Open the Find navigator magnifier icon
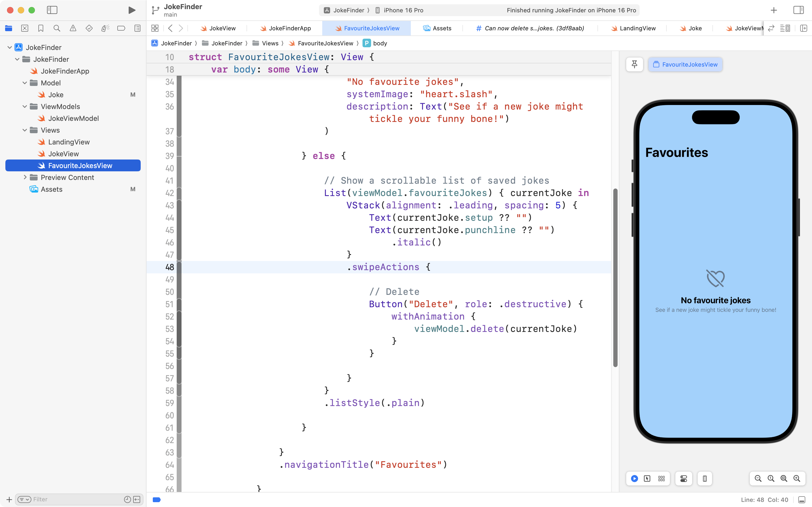Viewport: 812px width, 507px height. 57,28
